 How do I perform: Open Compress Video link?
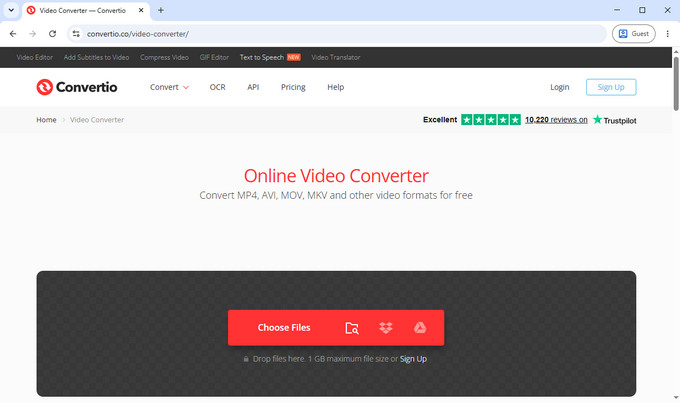[164, 57]
